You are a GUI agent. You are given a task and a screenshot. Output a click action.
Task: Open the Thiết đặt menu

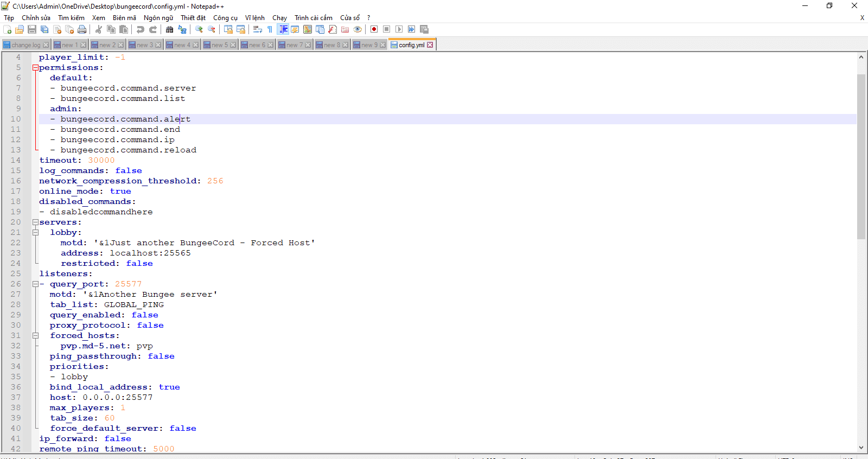pyautogui.click(x=193, y=18)
